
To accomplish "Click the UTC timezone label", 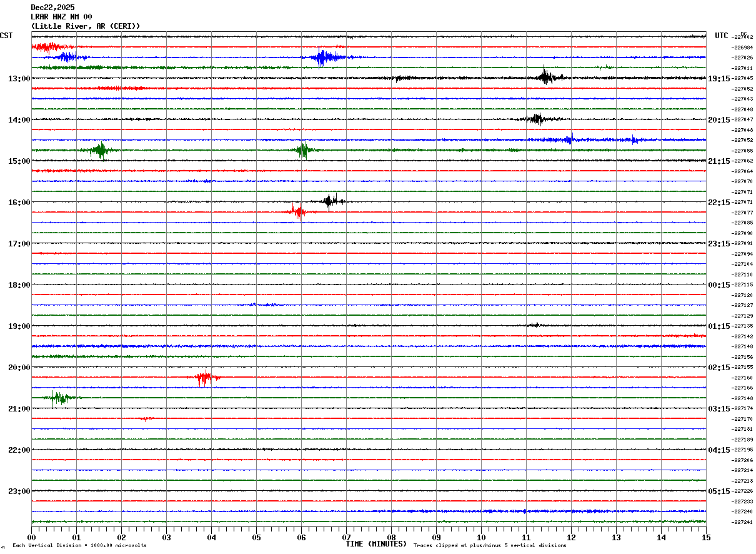I will click(722, 36).
